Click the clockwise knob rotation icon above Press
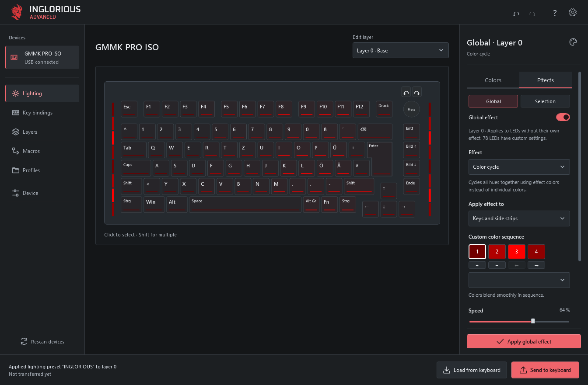 tap(417, 92)
